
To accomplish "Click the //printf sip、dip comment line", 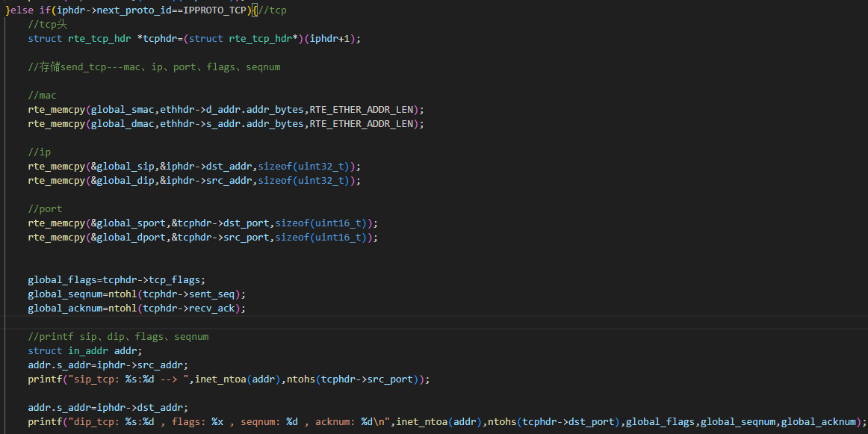I will (119, 337).
